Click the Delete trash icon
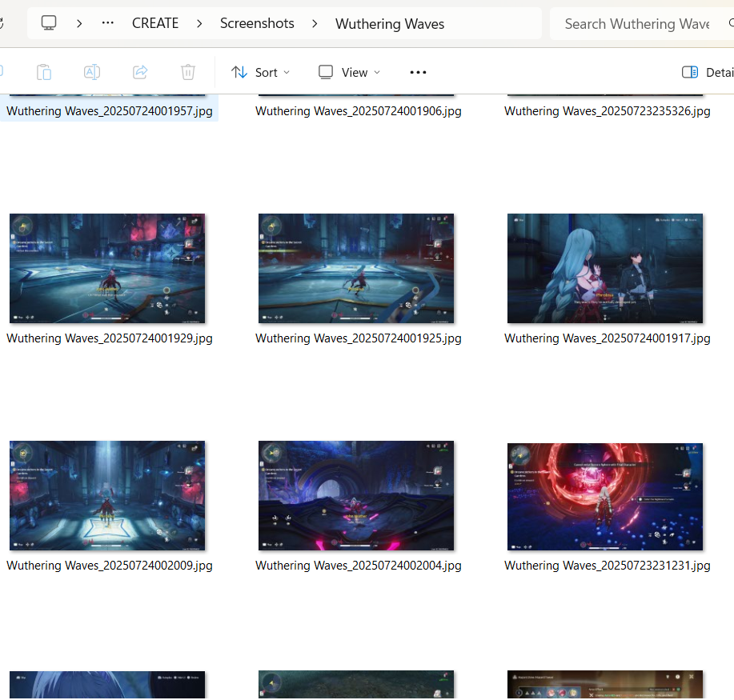 coord(188,72)
